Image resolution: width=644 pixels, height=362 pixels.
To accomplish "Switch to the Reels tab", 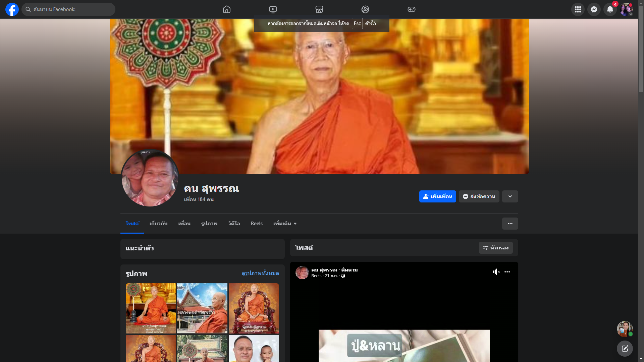I will click(x=257, y=224).
